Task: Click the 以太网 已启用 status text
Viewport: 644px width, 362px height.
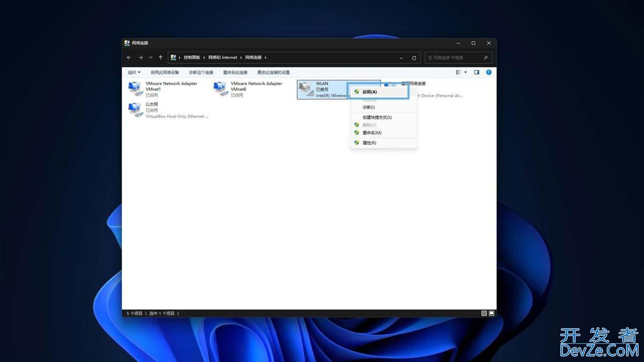Action: pos(152,110)
